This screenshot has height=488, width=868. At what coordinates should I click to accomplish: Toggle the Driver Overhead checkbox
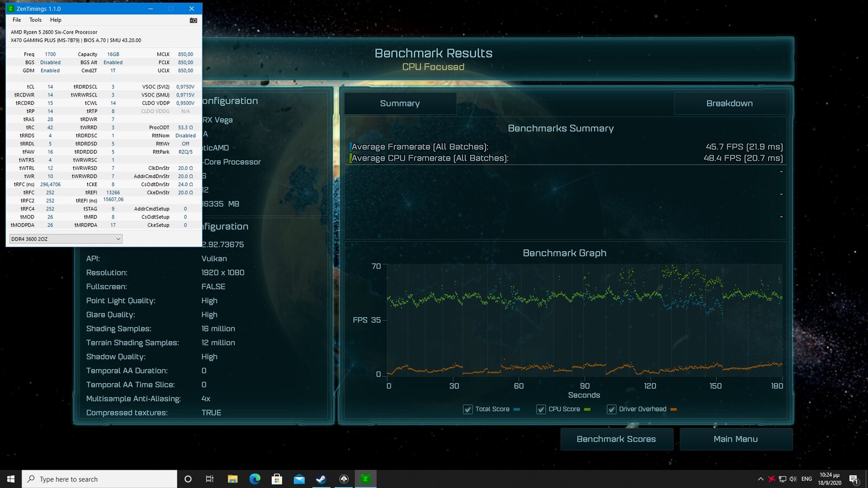pos(611,409)
